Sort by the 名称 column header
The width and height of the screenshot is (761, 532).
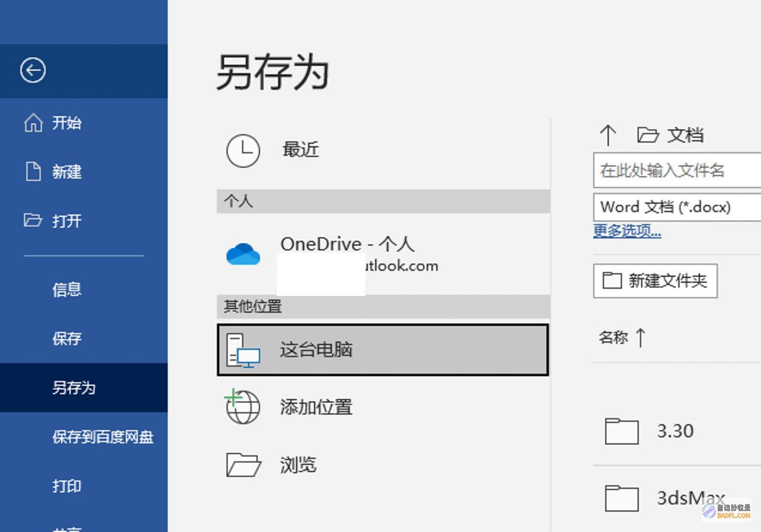pyautogui.click(x=613, y=337)
